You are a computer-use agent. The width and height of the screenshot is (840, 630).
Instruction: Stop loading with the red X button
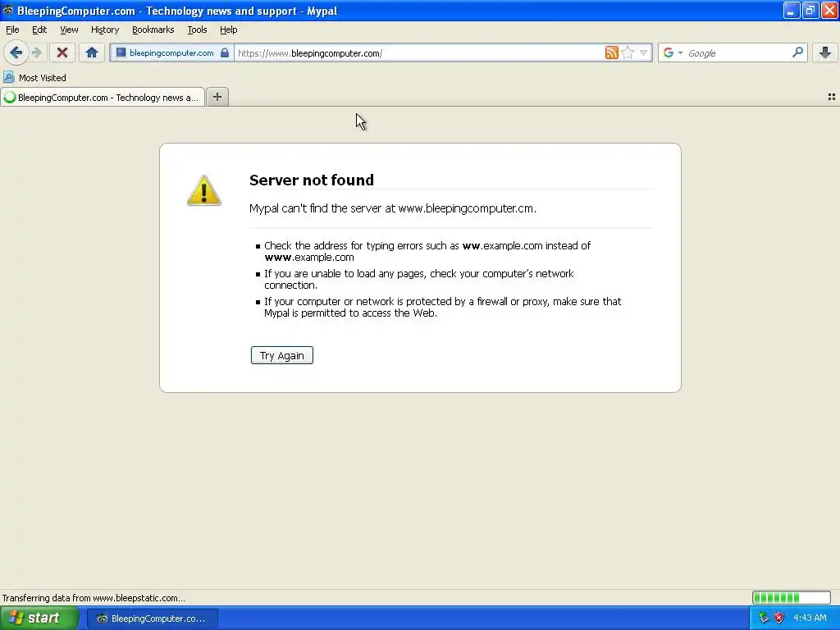(x=62, y=52)
